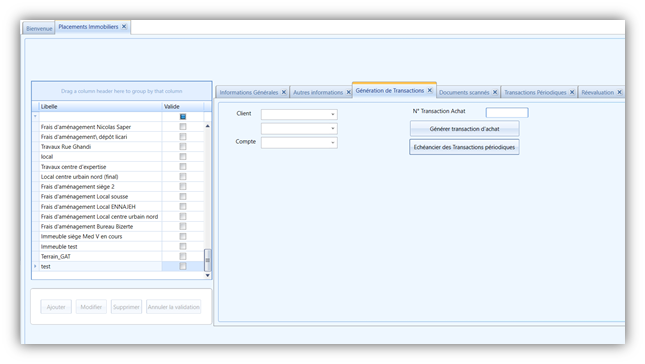Select row Frais d'aménagement Nicolas Saper

pos(118,127)
